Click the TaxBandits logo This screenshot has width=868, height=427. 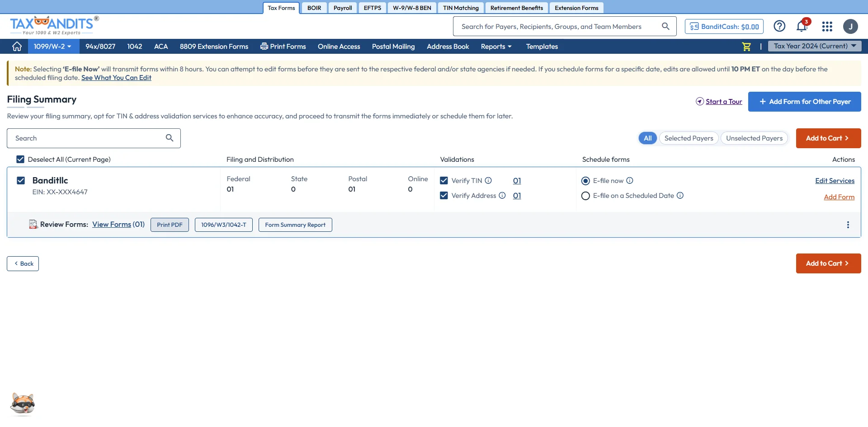54,26
